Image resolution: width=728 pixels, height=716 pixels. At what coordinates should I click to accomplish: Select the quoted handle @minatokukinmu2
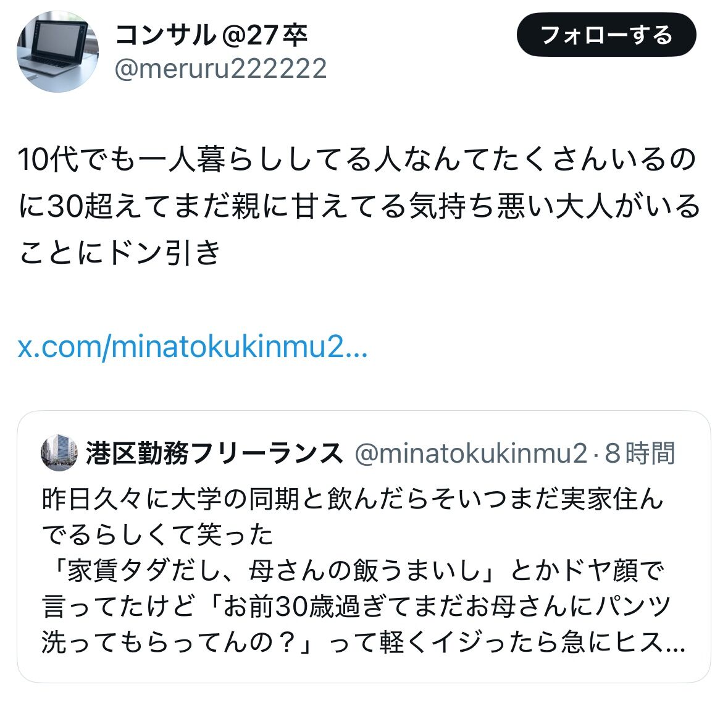tap(471, 453)
